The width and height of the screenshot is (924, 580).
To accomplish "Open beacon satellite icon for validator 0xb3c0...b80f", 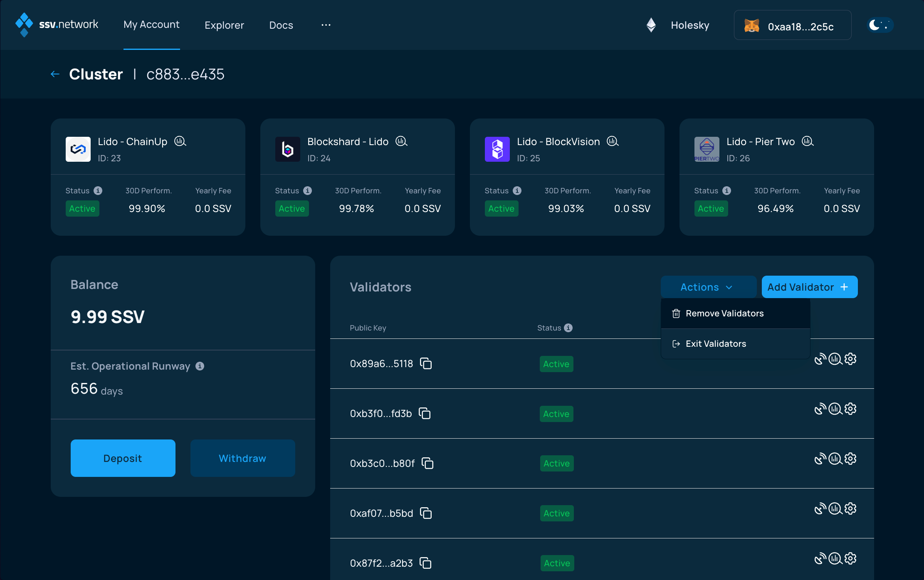I will click(x=820, y=459).
